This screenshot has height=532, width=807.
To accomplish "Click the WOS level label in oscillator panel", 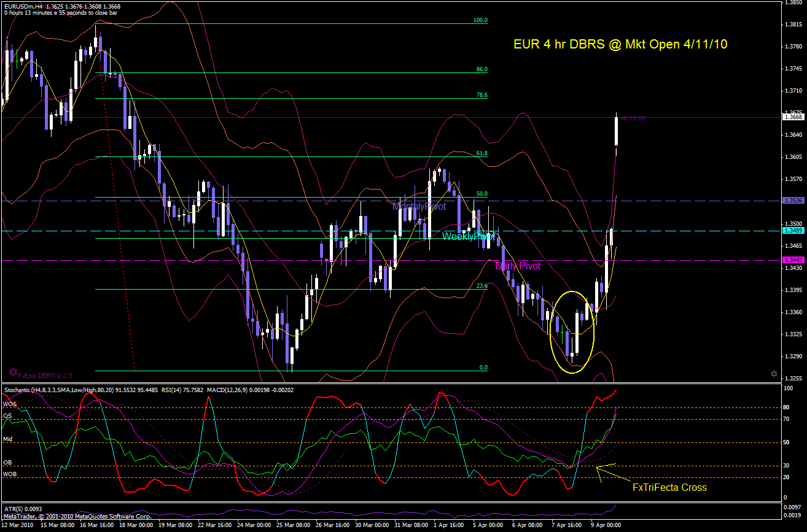I will click(10, 404).
